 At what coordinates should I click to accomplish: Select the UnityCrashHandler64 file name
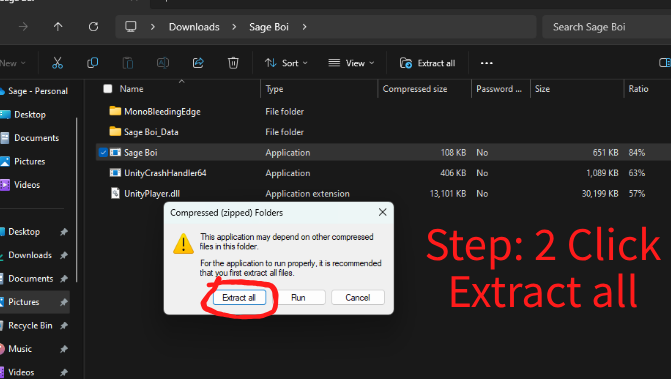(x=165, y=173)
